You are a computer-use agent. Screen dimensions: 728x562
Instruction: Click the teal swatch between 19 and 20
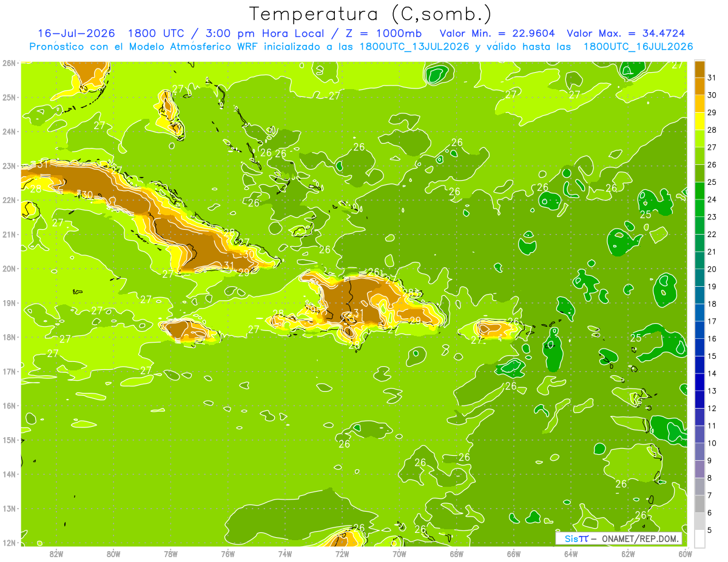click(x=699, y=278)
